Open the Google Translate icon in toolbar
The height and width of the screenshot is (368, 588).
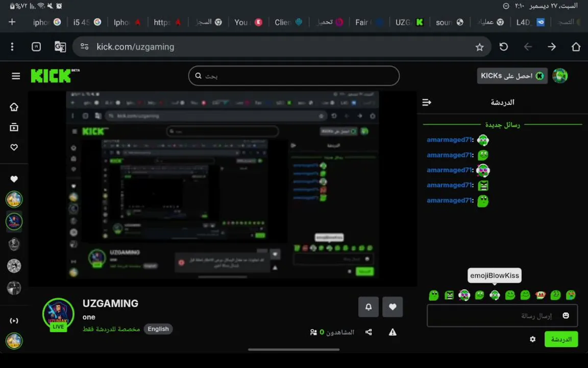(x=60, y=47)
